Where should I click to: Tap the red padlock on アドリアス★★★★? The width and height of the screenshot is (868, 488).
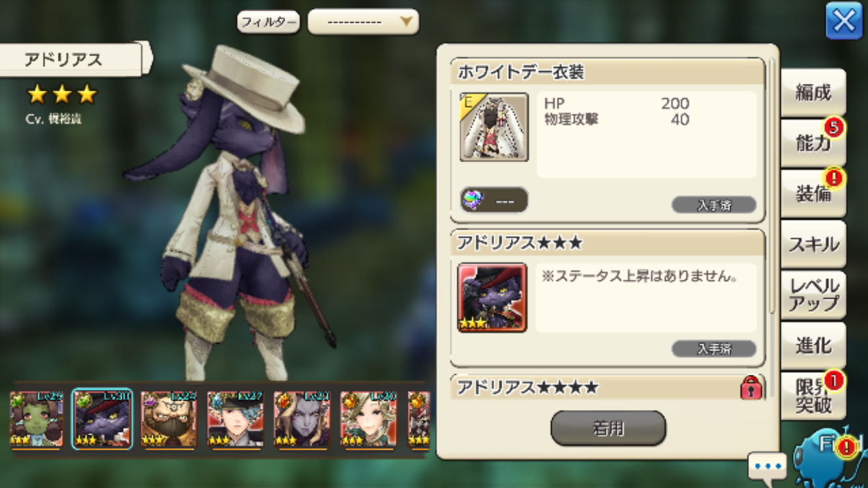tap(751, 388)
